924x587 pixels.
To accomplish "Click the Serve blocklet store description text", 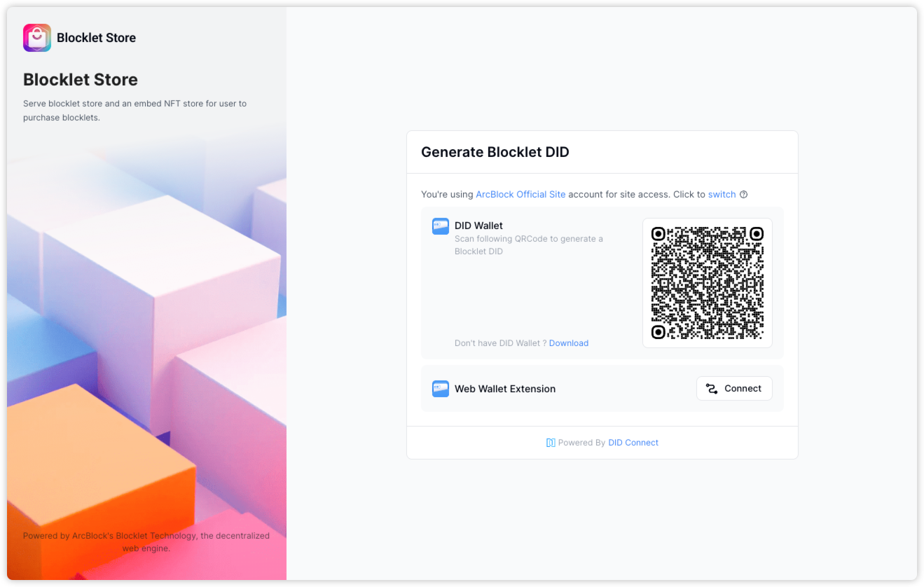I will 135,111.
